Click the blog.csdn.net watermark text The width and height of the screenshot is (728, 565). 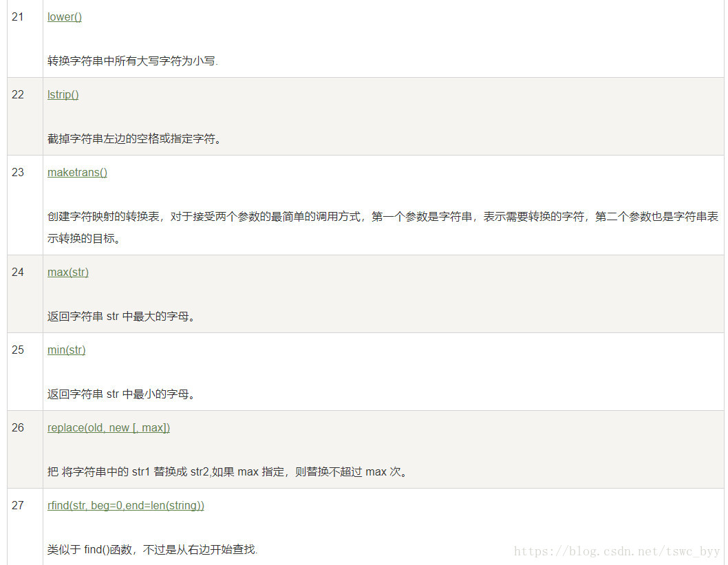(x=617, y=551)
